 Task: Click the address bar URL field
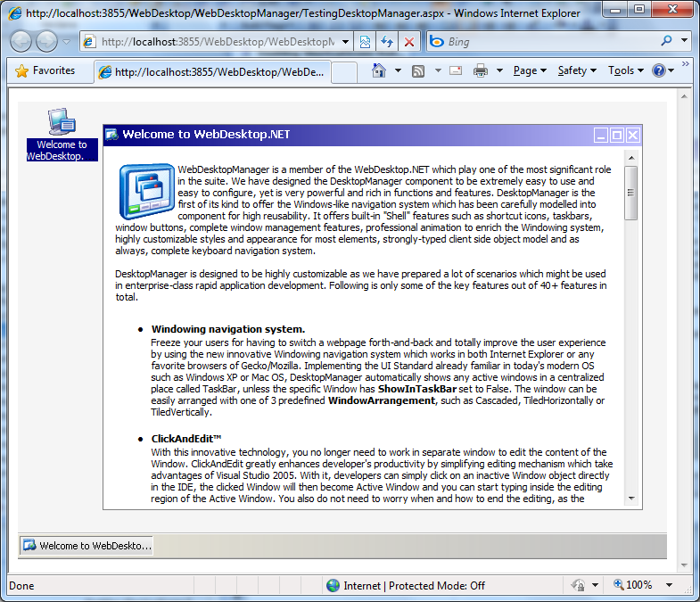click(x=214, y=42)
